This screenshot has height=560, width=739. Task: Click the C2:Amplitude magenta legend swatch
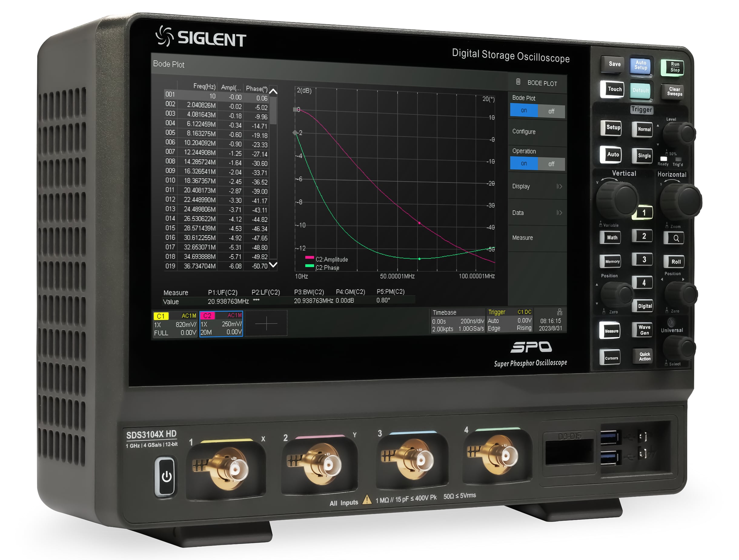click(x=310, y=258)
